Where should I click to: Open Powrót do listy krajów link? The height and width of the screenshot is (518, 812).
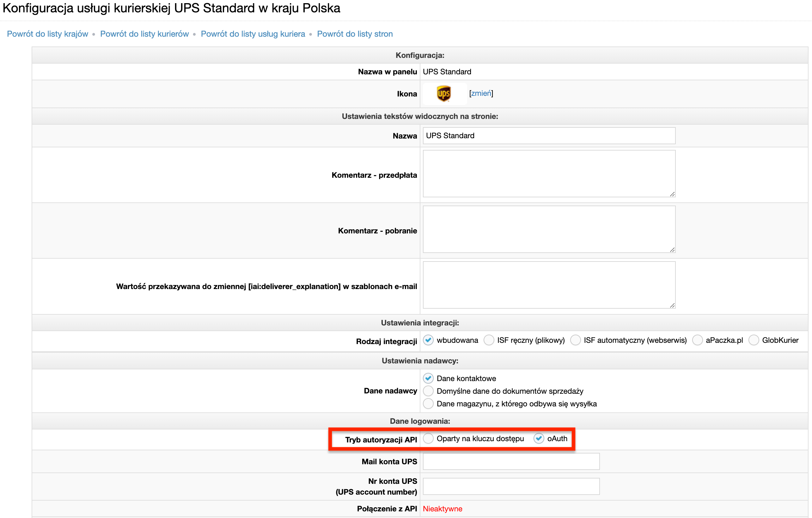[x=47, y=34]
